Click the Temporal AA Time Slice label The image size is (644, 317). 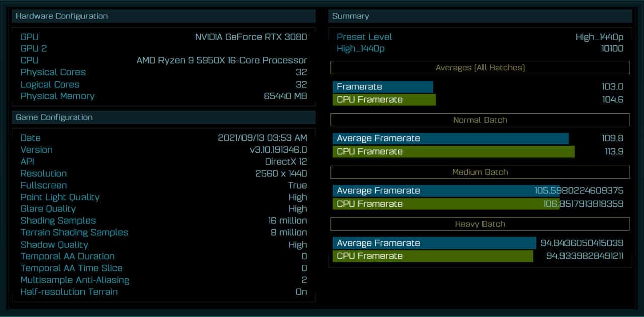[71, 268]
